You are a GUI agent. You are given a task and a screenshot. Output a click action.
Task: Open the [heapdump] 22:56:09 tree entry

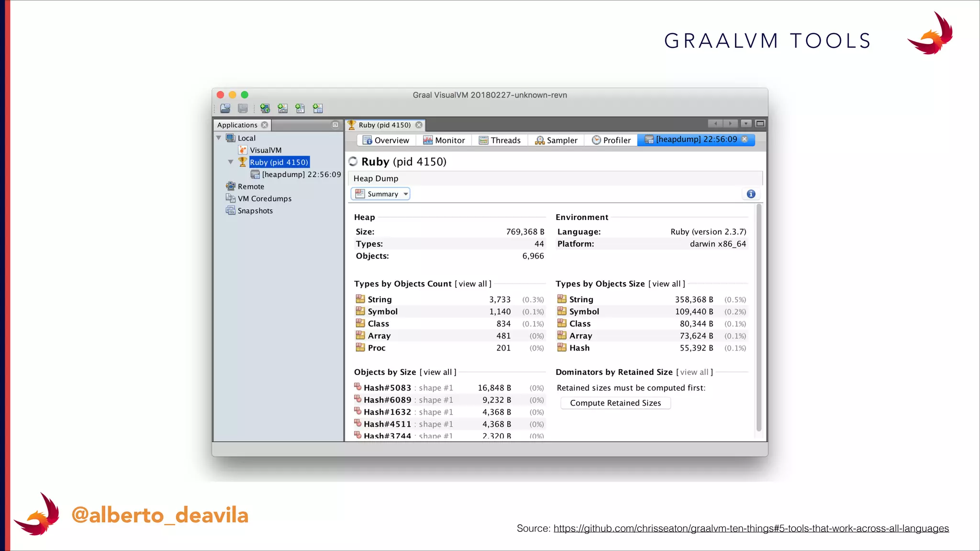[x=301, y=175]
